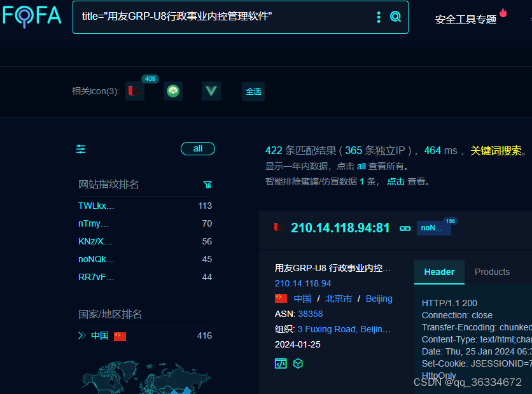532x394 pixels.
Task: Expand 中国 using the double-chevron
Action: click(81, 335)
